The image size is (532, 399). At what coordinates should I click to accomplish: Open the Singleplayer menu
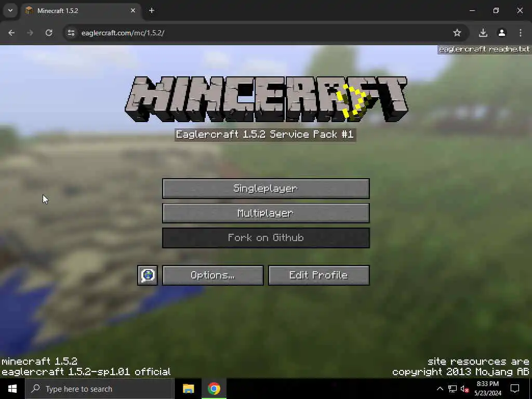pyautogui.click(x=265, y=188)
